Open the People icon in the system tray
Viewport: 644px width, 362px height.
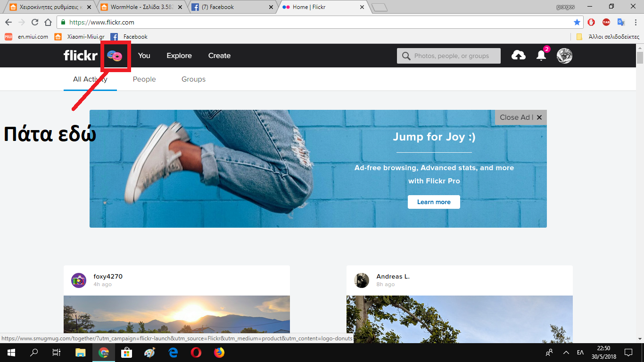click(x=549, y=352)
